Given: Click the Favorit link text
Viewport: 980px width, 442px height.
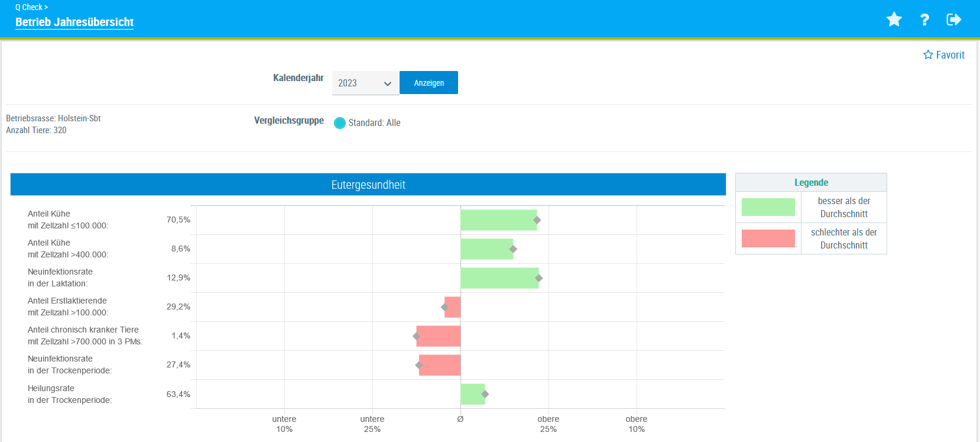Looking at the screenshot, I should [950, 55].
